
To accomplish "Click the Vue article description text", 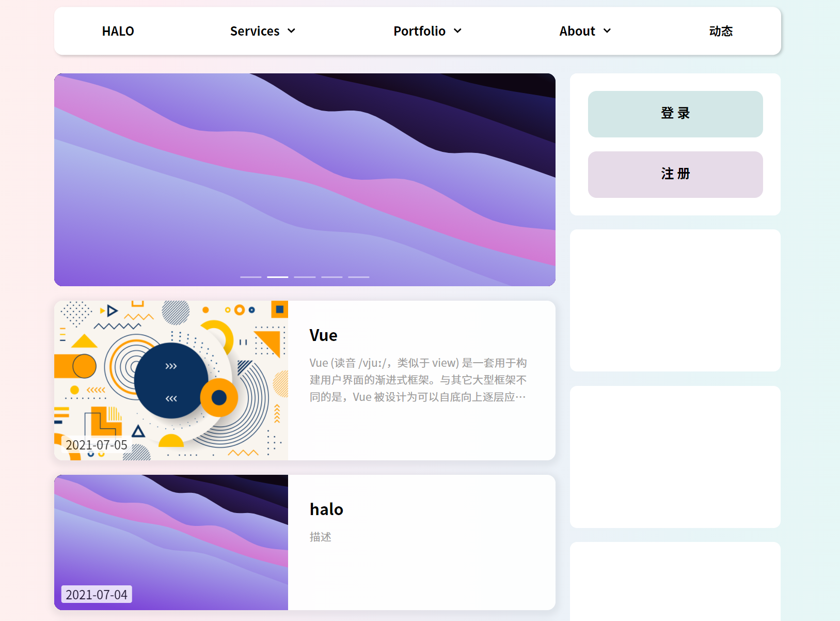I will (x=418, y=380).
